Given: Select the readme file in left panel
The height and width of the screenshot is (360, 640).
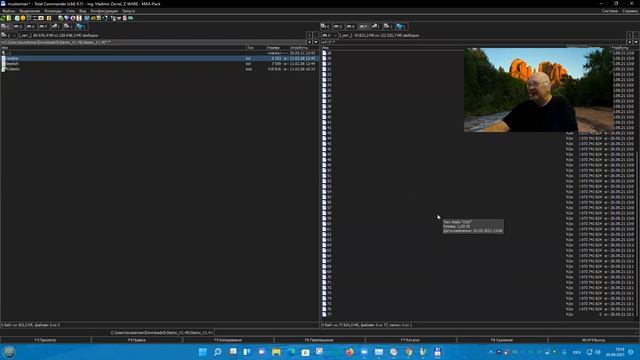Looking at the screenshot, I should tap(159, 58).
